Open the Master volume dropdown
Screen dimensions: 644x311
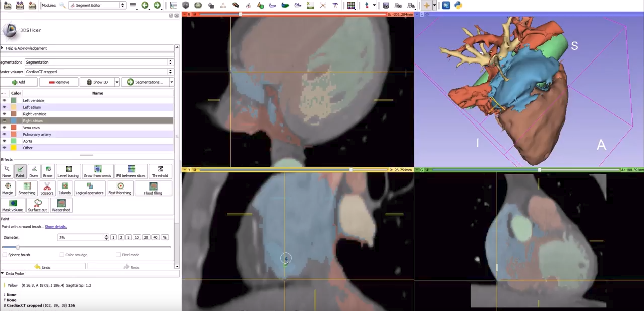[99, 72]
